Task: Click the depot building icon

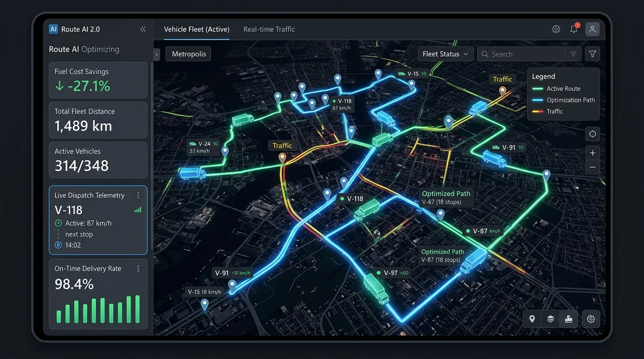Action: [569, 319]
